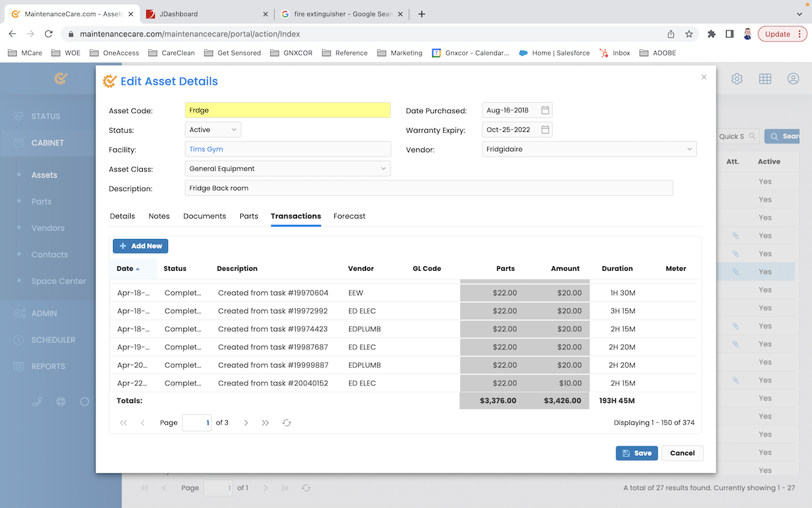The image size is (812, 508).
Task: Open the Date Purchased calendar picker
Action: [x=545, y=109]
